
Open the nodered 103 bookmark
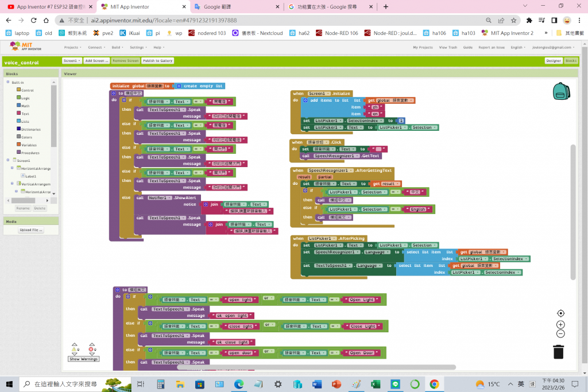click(x=207, y=33)
